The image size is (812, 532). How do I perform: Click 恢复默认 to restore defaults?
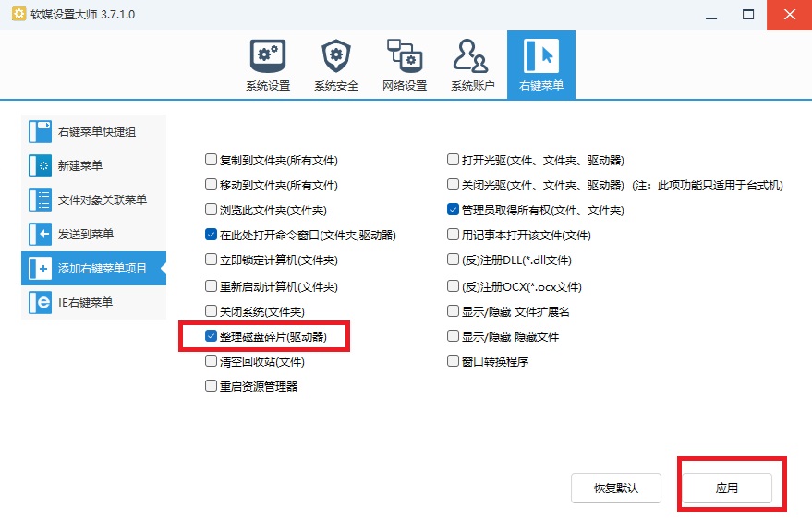point(615,488)
